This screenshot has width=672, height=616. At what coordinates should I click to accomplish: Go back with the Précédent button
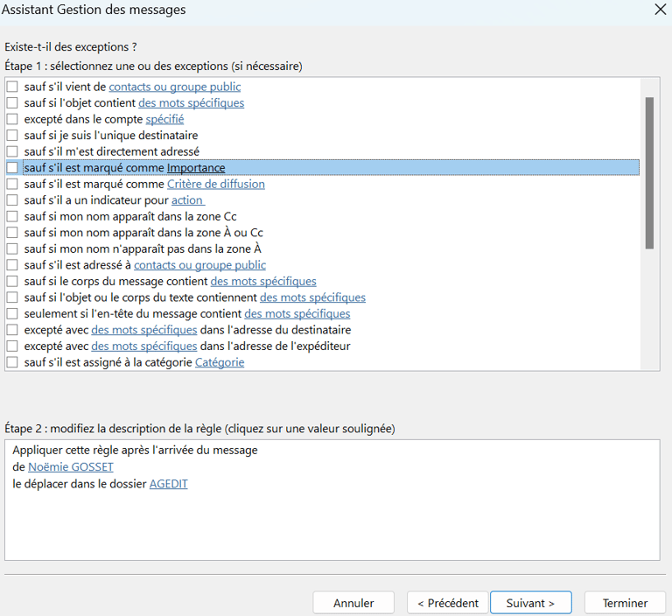[447, 603]
